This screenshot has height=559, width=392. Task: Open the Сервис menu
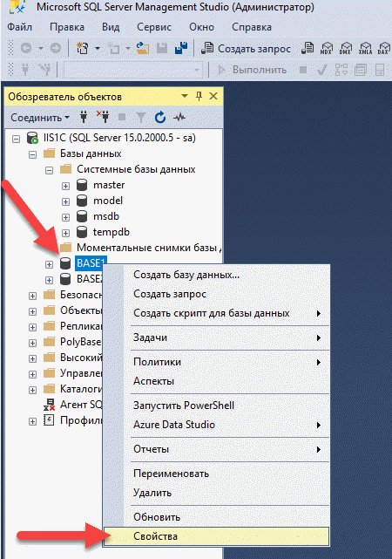(154, 27)
